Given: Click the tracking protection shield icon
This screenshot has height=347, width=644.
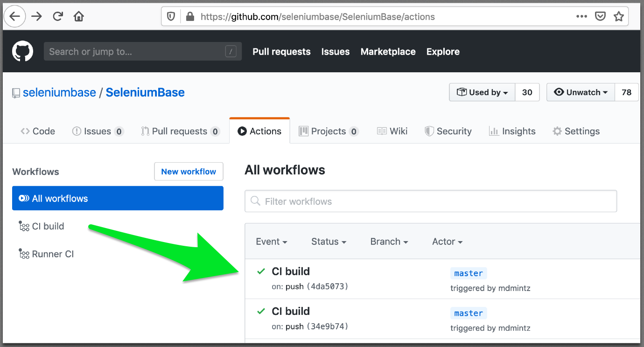Looking at the screenshot, I should pyautogui.click(x=171, y=17).
